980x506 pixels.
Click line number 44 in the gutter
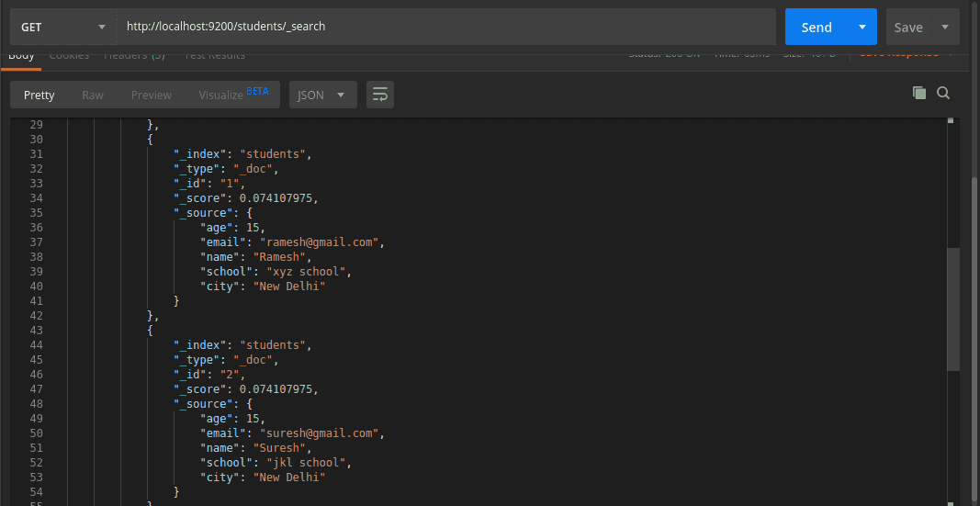tap(37, 345)
